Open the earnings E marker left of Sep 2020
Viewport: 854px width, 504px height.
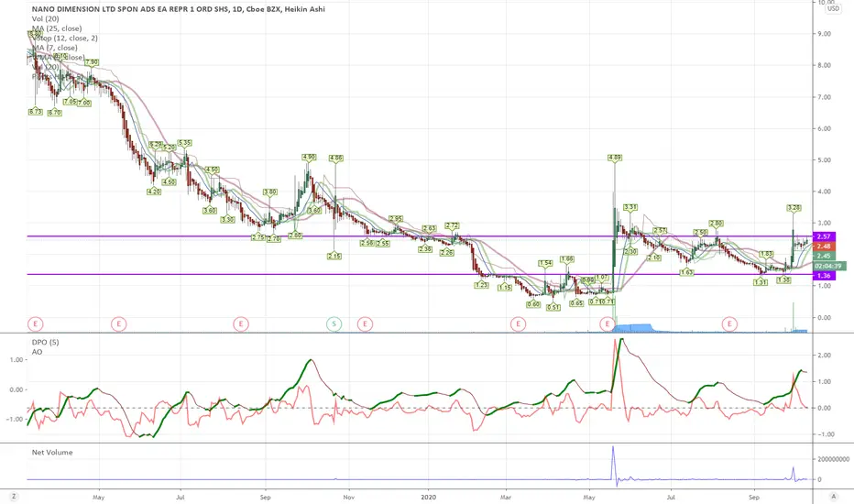coord(729,324)
